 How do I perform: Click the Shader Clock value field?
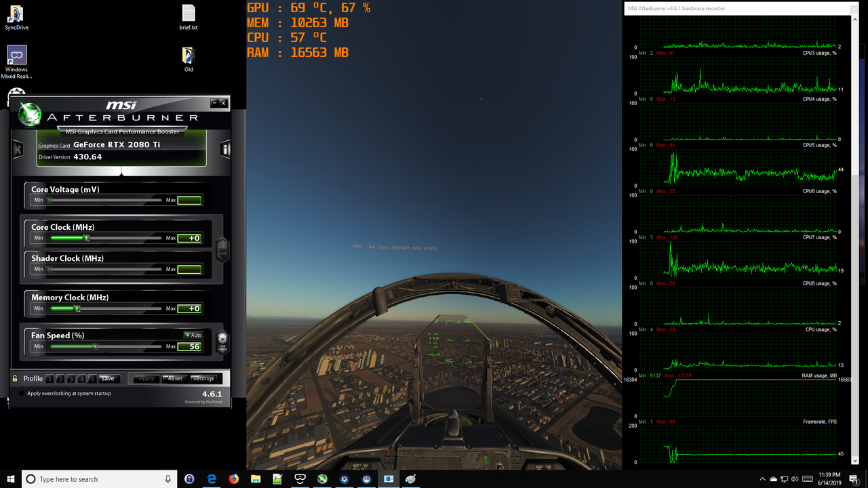[190, 269]
